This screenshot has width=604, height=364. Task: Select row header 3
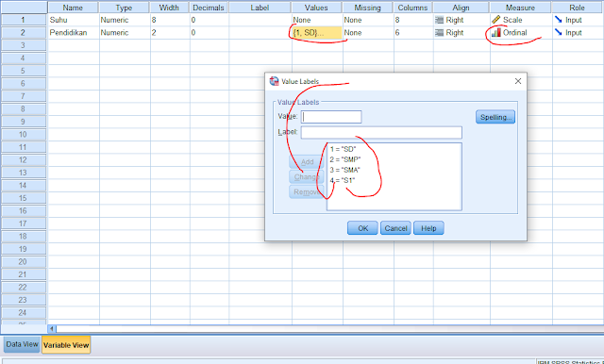tap(24, 45)
